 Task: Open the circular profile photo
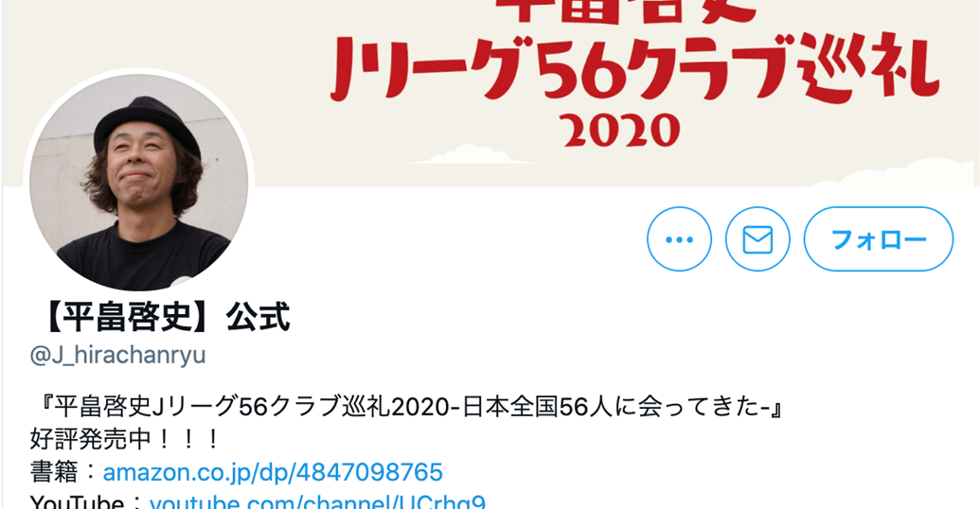tap(139, 182)
